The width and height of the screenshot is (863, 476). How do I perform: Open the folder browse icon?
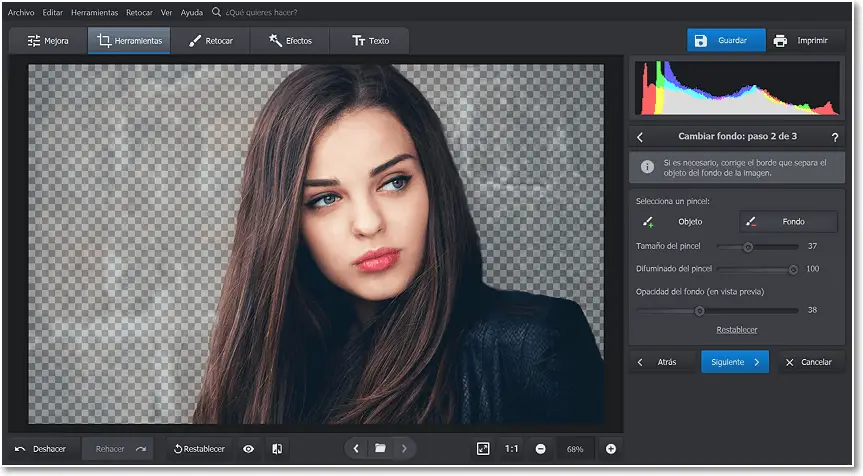(x=380, y=448)
